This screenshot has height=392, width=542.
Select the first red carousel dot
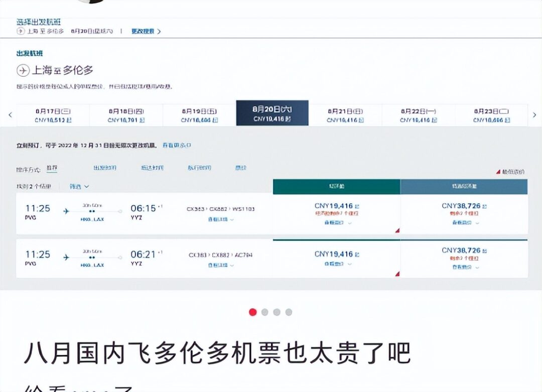click(x=252, y=312)
